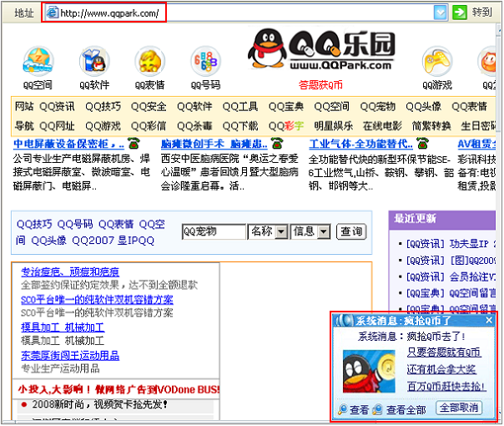504x426 pixels.
Task: Click the QQ宠物 search input field
Action: tap(214, 231)
